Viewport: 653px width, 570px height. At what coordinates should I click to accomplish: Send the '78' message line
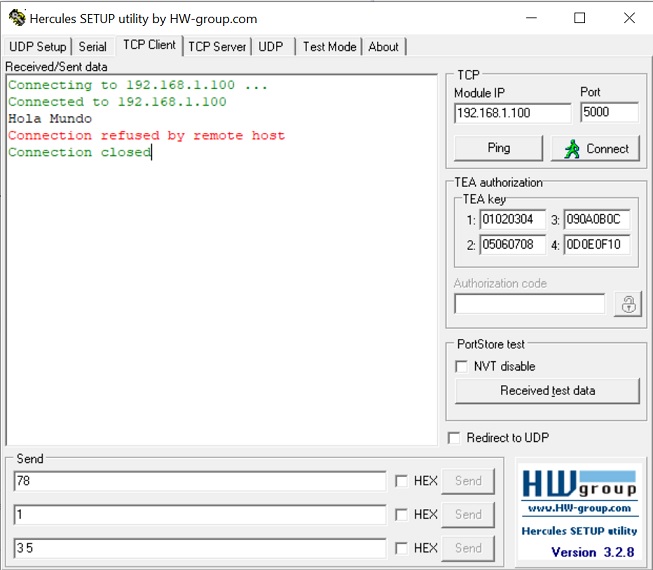click(x=468, y=481)
